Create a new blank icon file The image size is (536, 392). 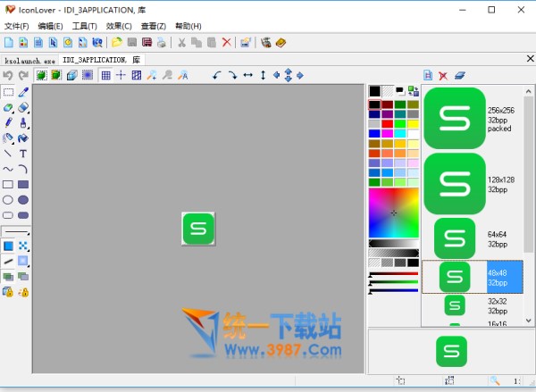coord(9,42)
